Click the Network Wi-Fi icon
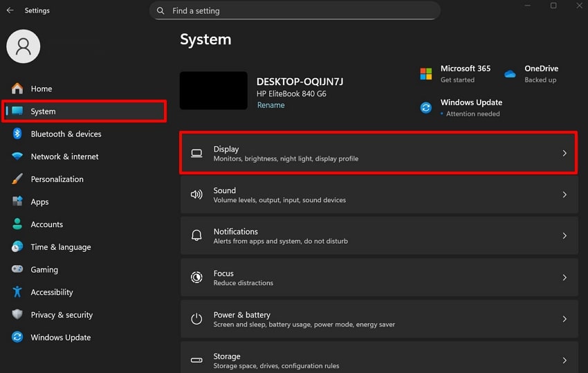Screen dimensions: 588x373 pos(17,156)
